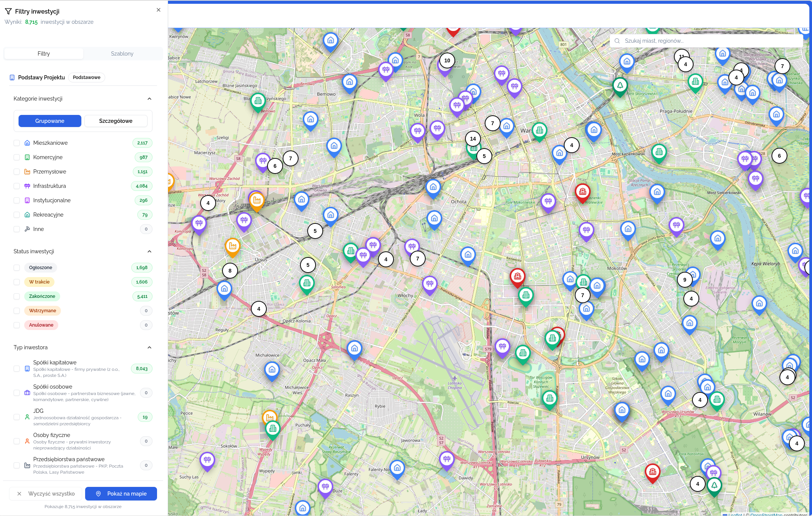The width and height of the screenshot is (812, 516).
Task: Click the Rekreacyjne category icon
Action: pyautogui.click(x=27, y=215)
